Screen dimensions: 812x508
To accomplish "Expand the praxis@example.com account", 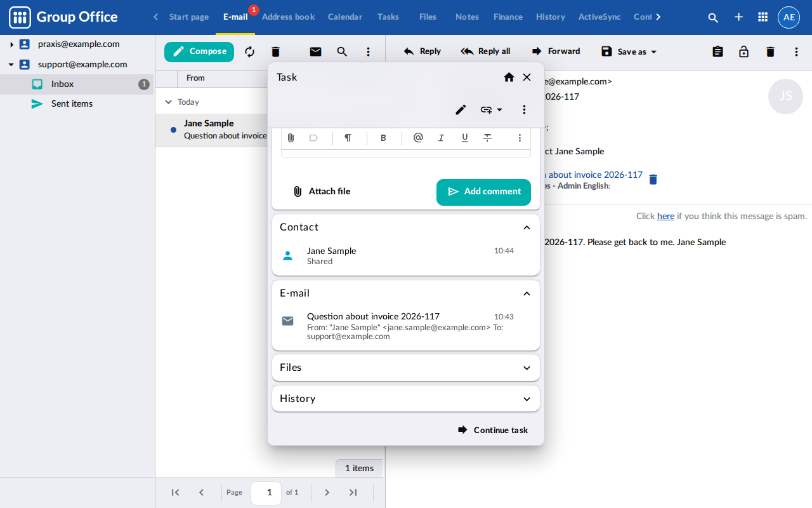I will (x=11, y=44).
